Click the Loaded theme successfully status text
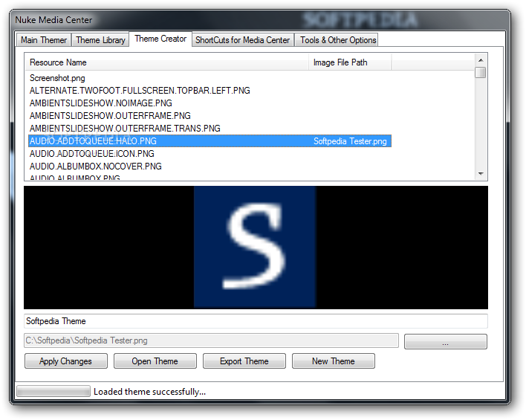 point(149,392)
